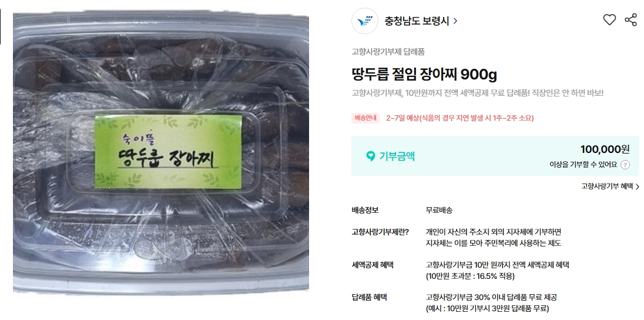
Task: Click the 배송안내 badge
Action: pos(365,118)
